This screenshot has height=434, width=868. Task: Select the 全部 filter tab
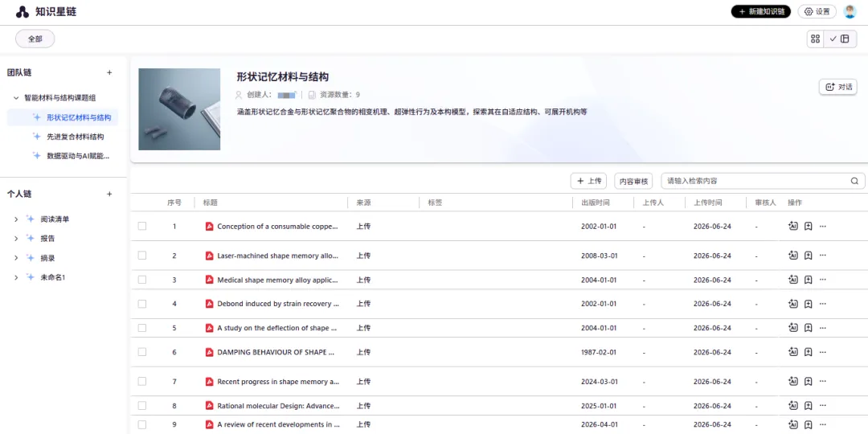click(x=35, y=39)
